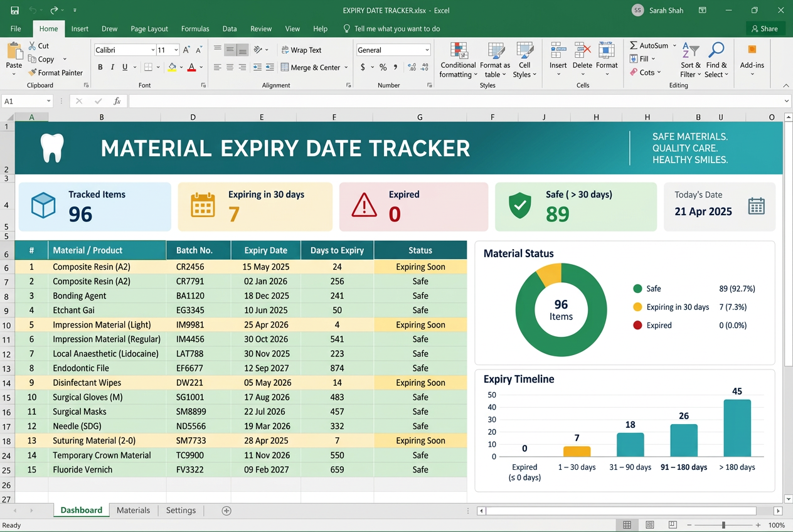Switch to the Settings sheet tab
The height and width of the screenshot is (532, 793).
tap(181, 511)
